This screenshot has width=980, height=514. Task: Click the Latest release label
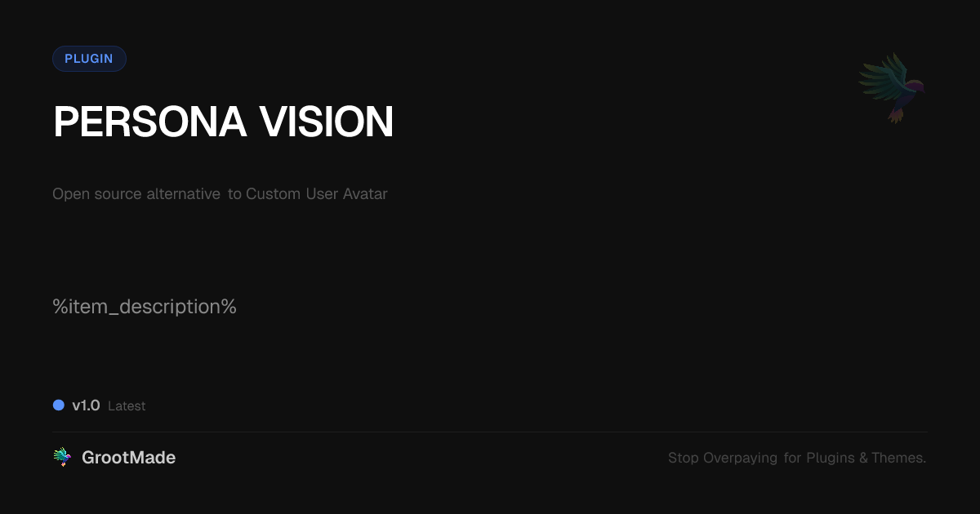127,406
